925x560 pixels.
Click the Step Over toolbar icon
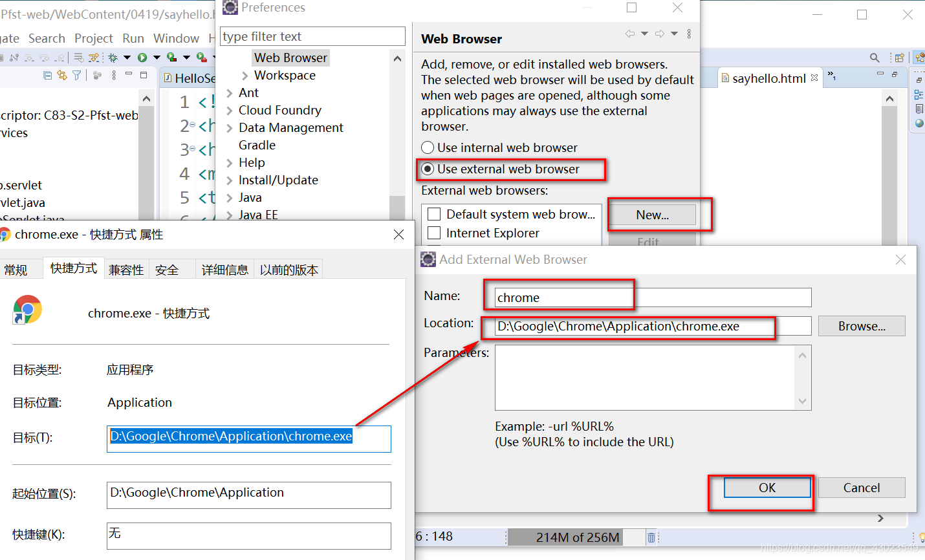click(44, 58)
